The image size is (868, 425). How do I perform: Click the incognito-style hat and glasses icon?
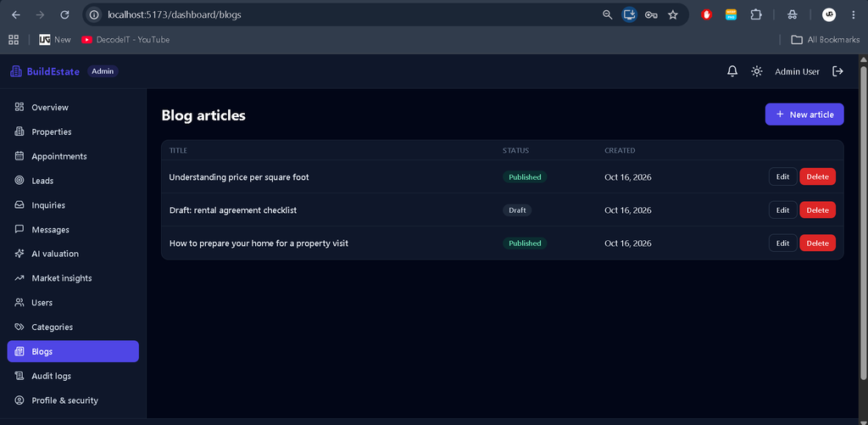[793, 15]
